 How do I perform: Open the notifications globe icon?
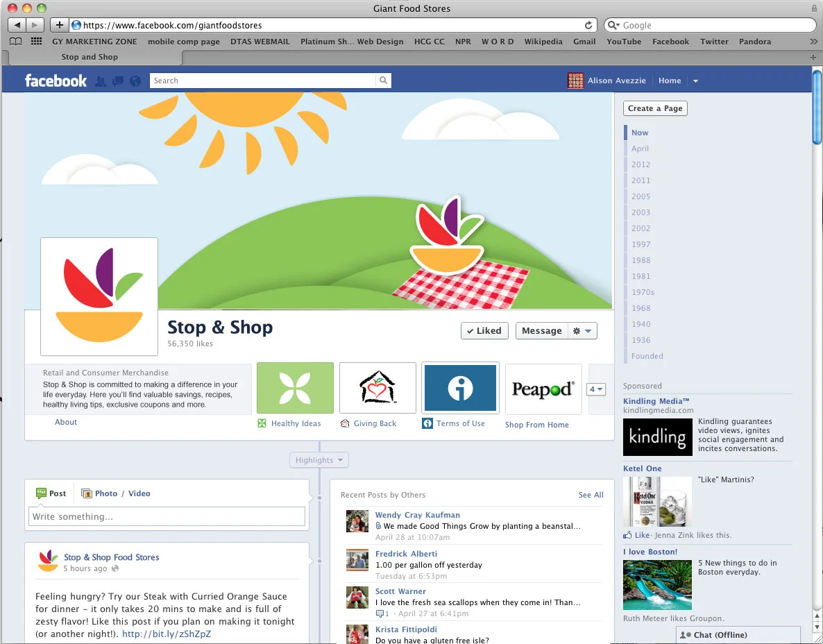click(x=135, y=80)
